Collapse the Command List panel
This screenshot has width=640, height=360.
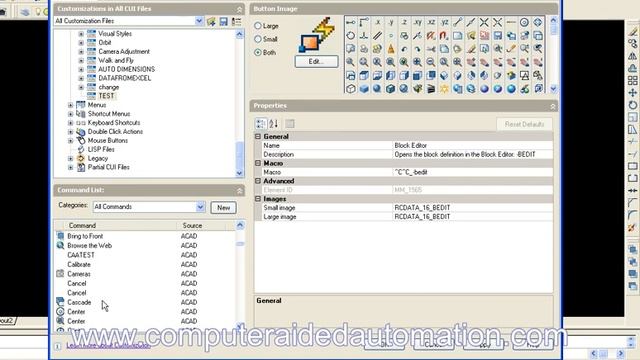pyautogui.click(x=240, y=190)
